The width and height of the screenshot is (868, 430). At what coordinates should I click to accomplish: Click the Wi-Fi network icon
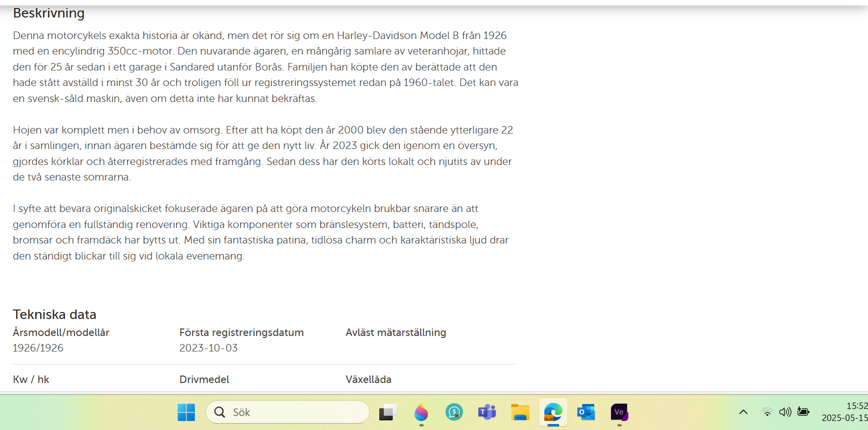(767, 412)
